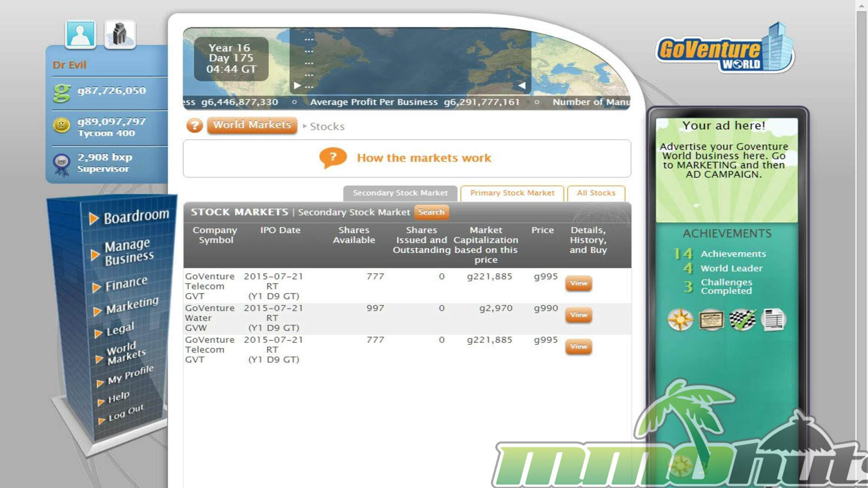View details for GoVenture Water stock
The width and height of the screenshot is (868, 488).
coord(578,315)
